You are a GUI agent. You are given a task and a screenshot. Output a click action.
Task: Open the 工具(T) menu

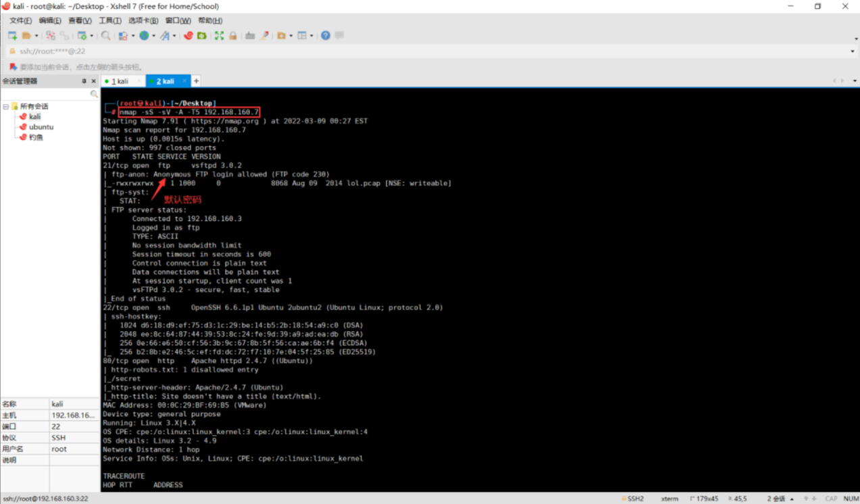110,20
